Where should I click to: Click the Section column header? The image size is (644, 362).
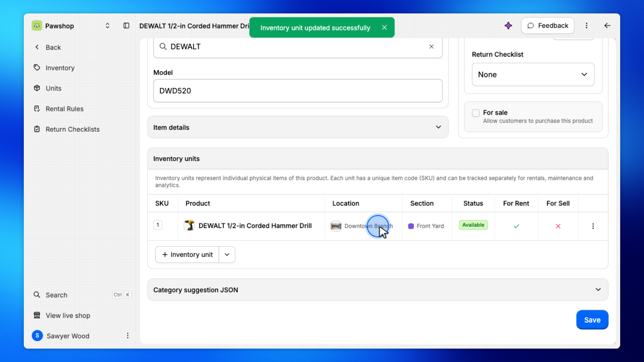tap(422, 203)
